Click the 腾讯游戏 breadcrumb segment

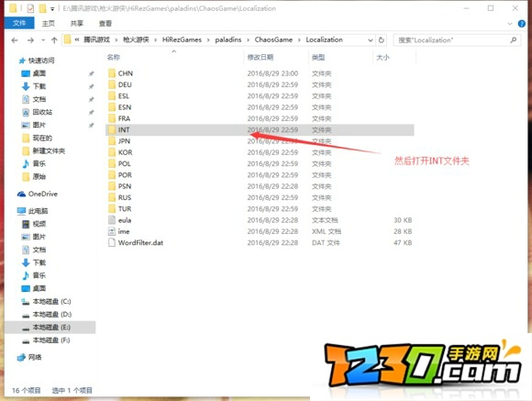click(96, 39)
